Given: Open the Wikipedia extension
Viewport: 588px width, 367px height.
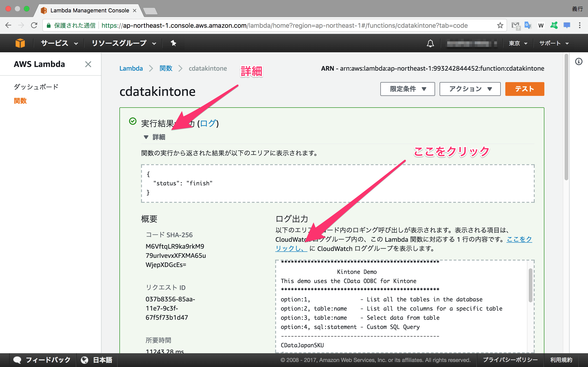Looking at the screenshot, I should [x=541, y=25].
